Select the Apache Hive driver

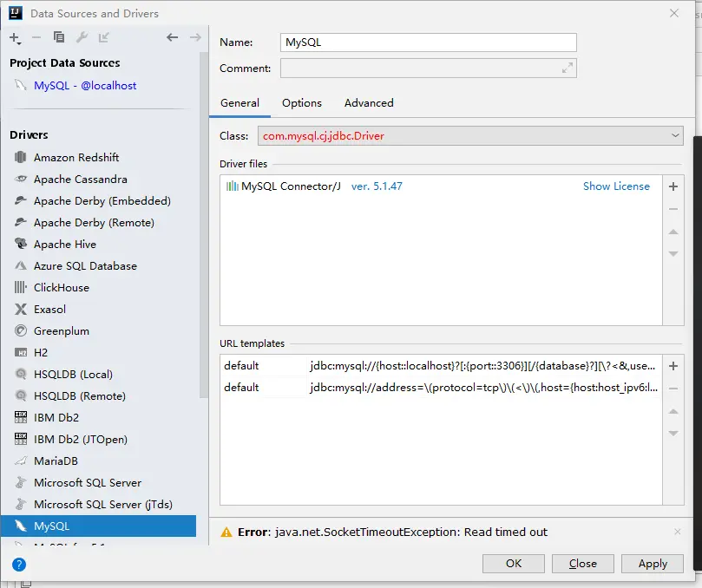pyautogui.click(x=99, y=245)
